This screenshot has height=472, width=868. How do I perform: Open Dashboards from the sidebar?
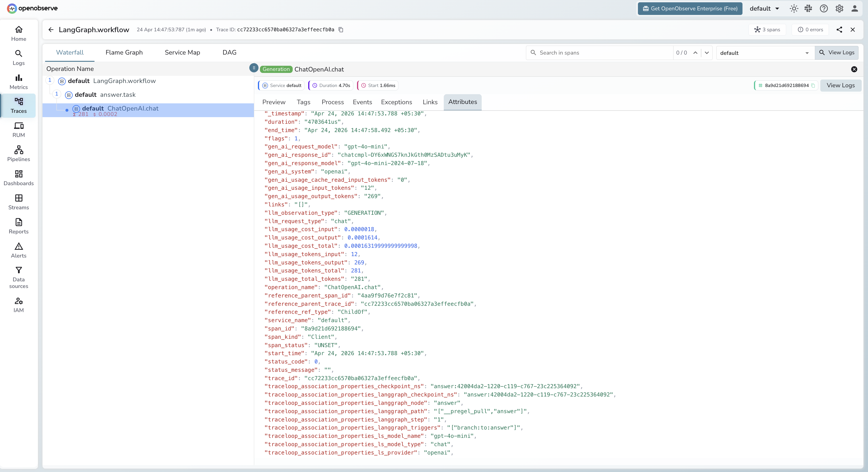point(19,178)
